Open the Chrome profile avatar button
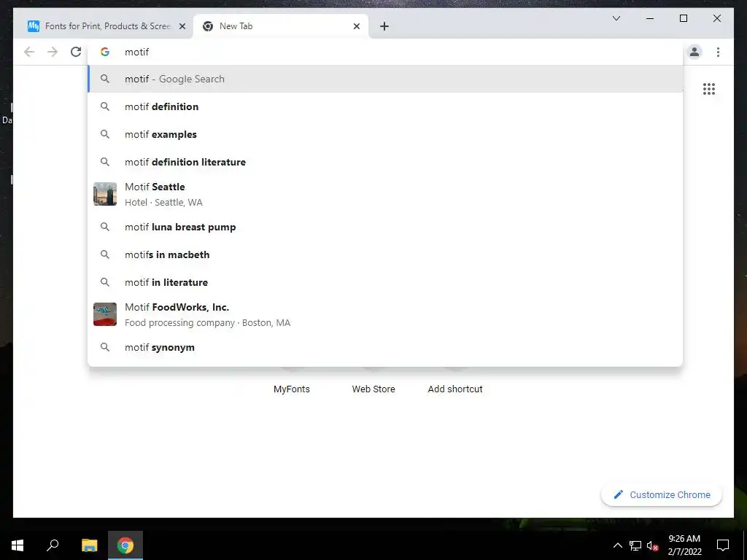Screen dimensions: 747x560 click(x=694, y=52)
